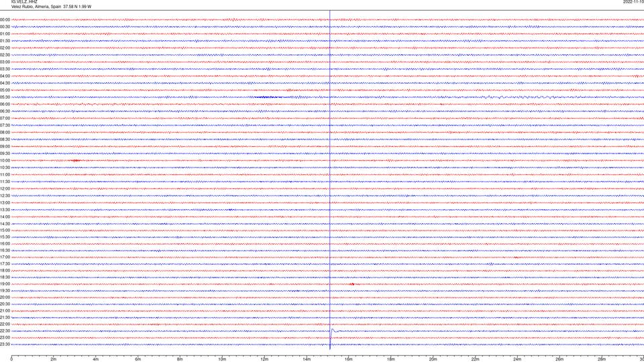
Task: Click the 10:00 time label
Action: 5,161
